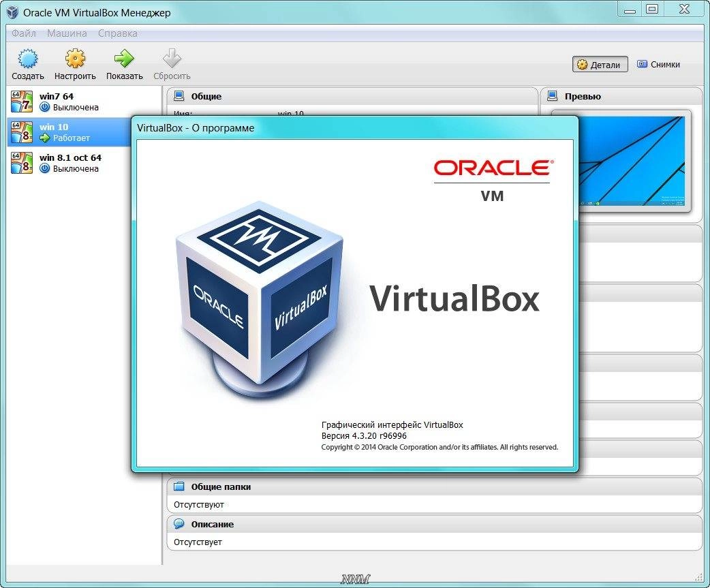
Task: Switch to Снимки view
Action: [x=659, y=64]
